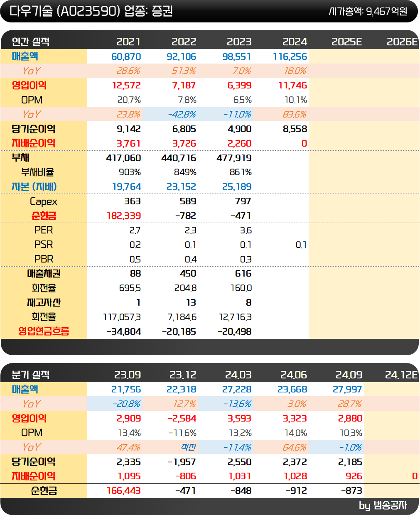Click operating cash flow '-34,804'
420x515 pixels.
(124, 331)
